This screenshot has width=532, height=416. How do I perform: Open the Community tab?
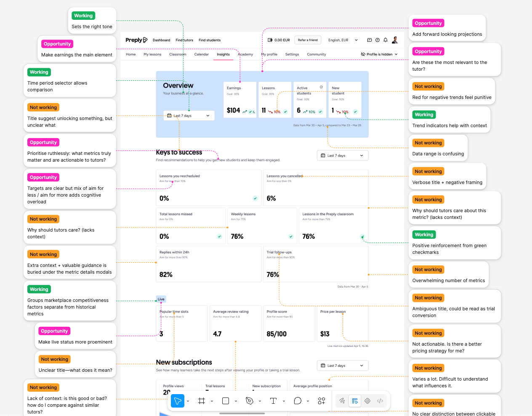point(317,54)
